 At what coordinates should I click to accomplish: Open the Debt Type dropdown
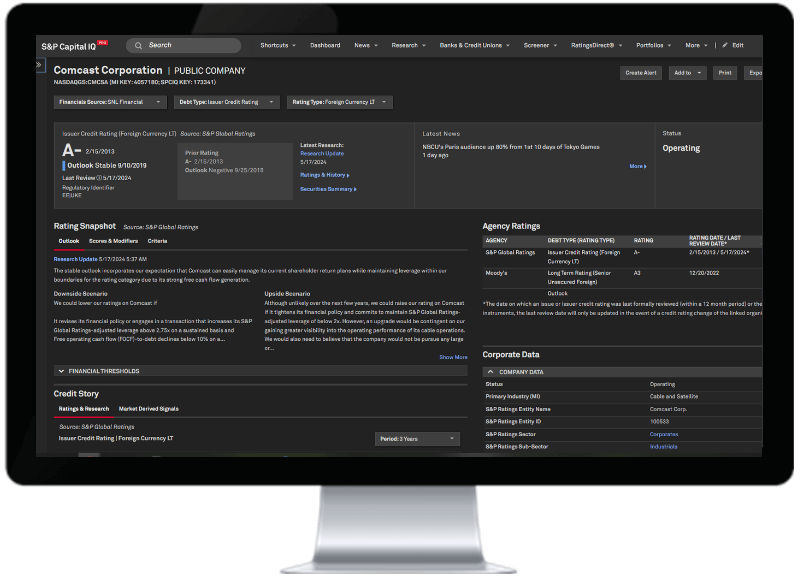(x=227, y=102)
